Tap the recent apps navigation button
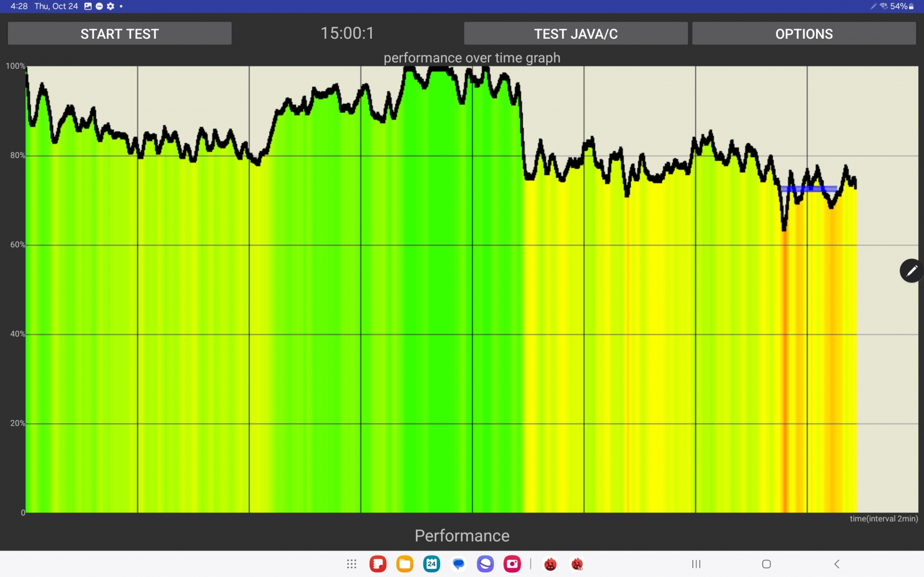The width and height of the screenshot is (924, 577). point(696,564)
